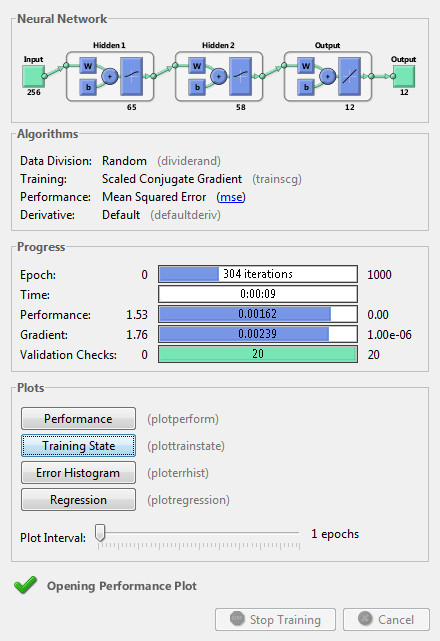The width and height of the screenshot is (440, 641).
Task: Click the Epoch iterations progress bar
Action: pos(258,274)
